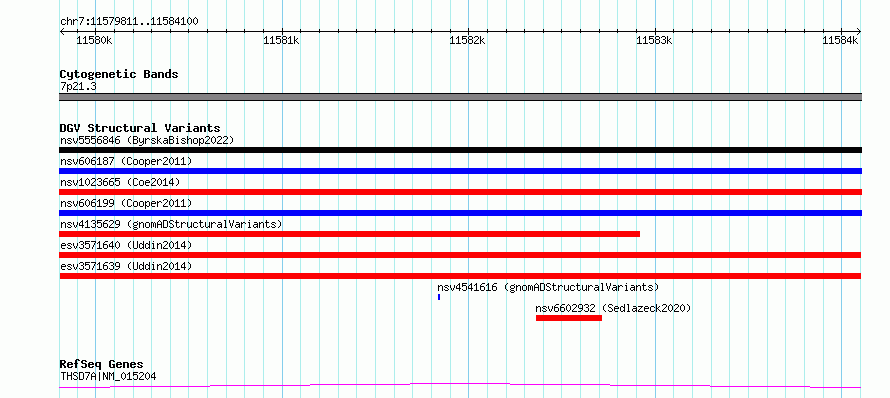Click the tiny blue nsv4541616 variant mark

[x=439, y=297]
